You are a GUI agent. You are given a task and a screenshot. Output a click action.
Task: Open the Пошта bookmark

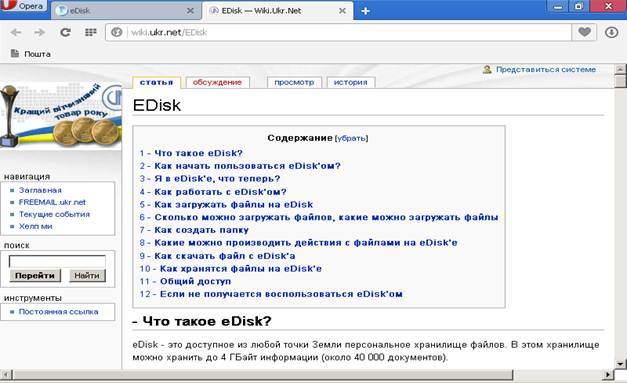[31, 54]
